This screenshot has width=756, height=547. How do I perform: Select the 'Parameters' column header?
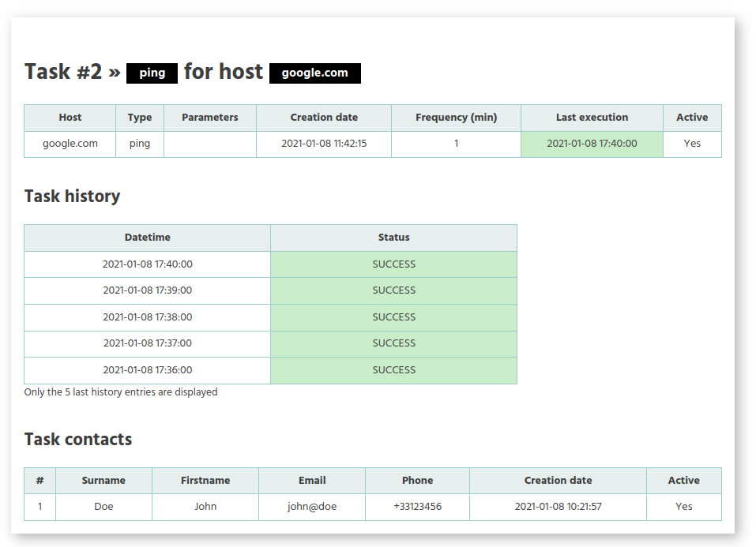click(x=209, y=118)
